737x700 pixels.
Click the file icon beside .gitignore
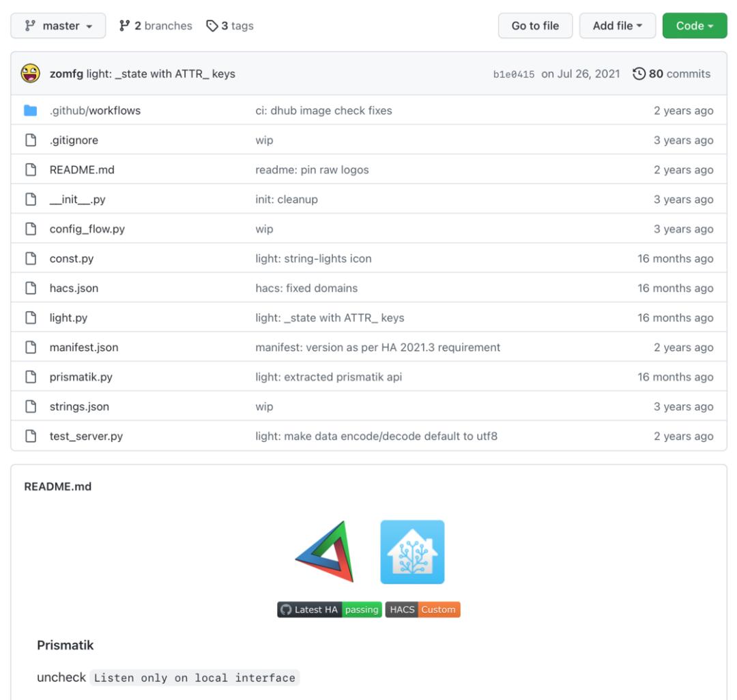click(31, 140)
